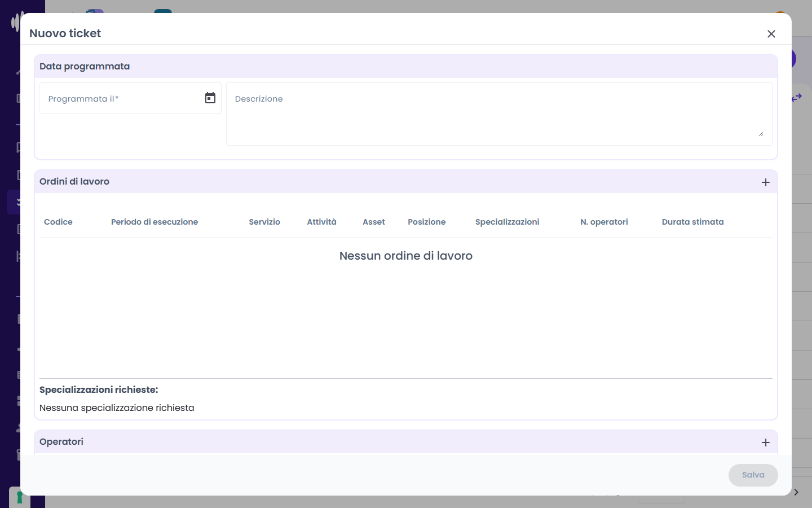The height and width of the screenshot is (508, 812).
Task: Click the Nuovo ticket dialog title
Action: [x=65, y=33]
